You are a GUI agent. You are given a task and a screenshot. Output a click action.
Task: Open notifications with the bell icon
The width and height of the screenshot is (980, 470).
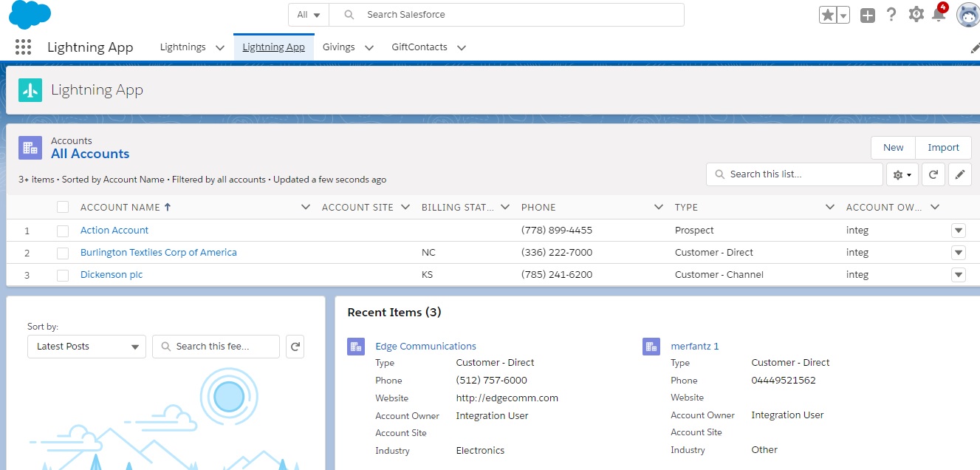(939, 14)
